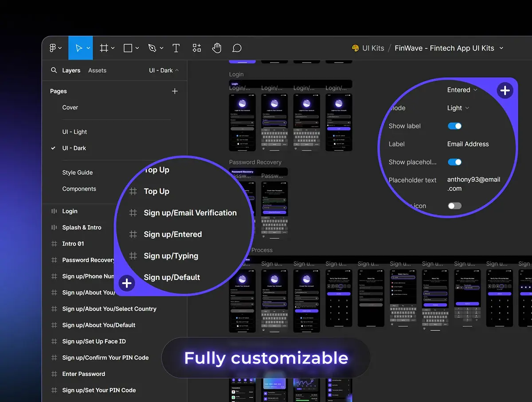This screenshot has height=402, width=532.
Task: Enable the toggle below Placeholder text
Action: pyautogui.click(x=454, y=206)
